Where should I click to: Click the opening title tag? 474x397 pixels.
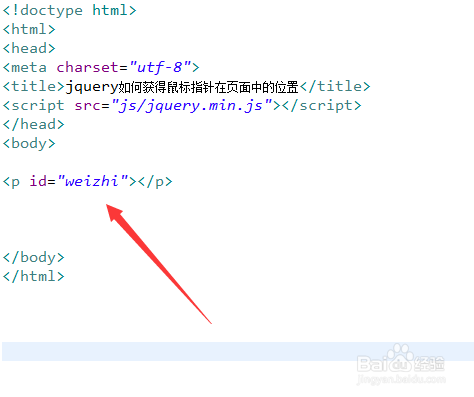click(x=33, y=86)
